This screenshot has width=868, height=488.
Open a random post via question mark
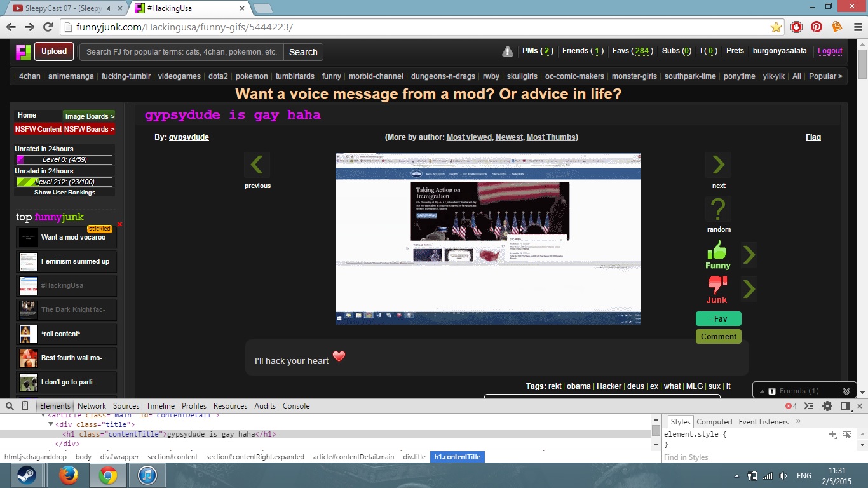point(718,209)
